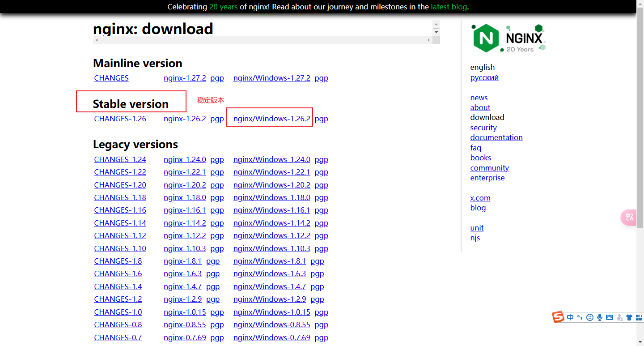This screenshot has width=644, height=346.
Task: Open the CHANGES-1.8 link
Action: [118, 261]
